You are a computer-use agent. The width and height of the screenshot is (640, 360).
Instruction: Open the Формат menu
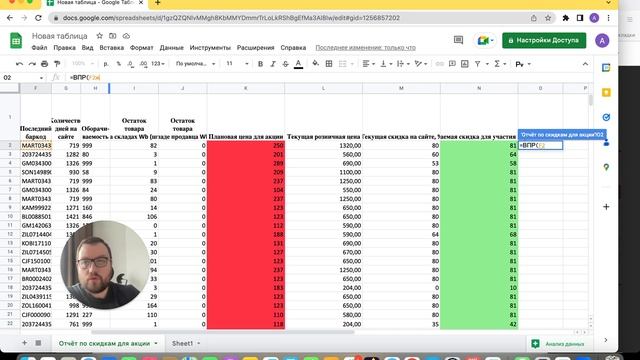pos(142,48)
